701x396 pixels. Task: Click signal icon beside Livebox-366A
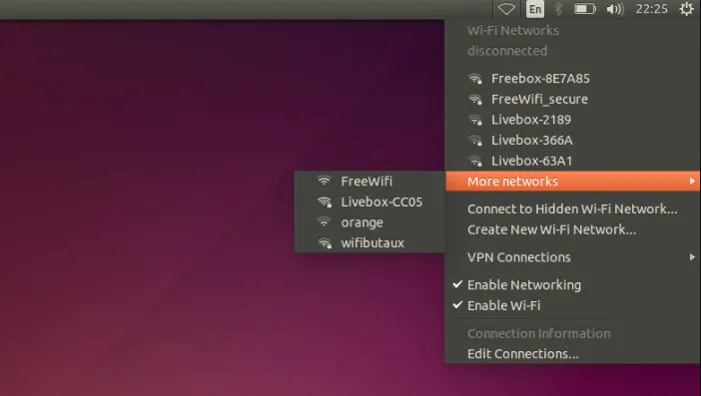point(475,141)
